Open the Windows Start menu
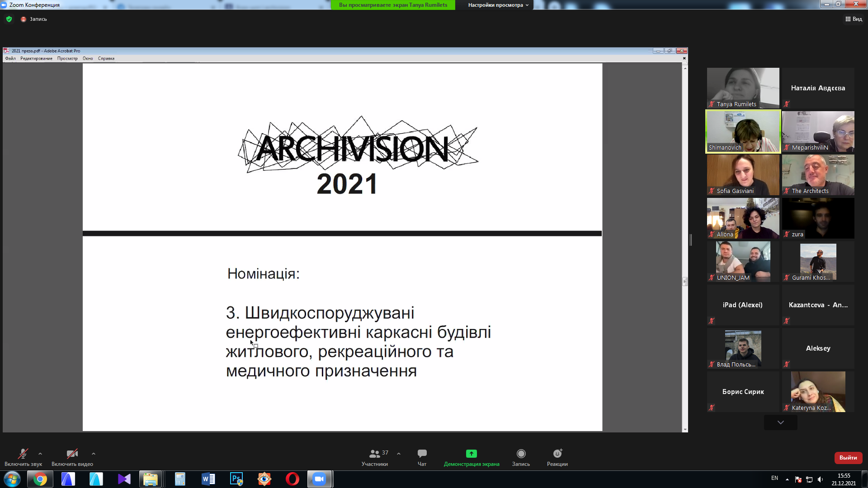The width and height of the screenshot is (868, 488). [x=12, y=479]
